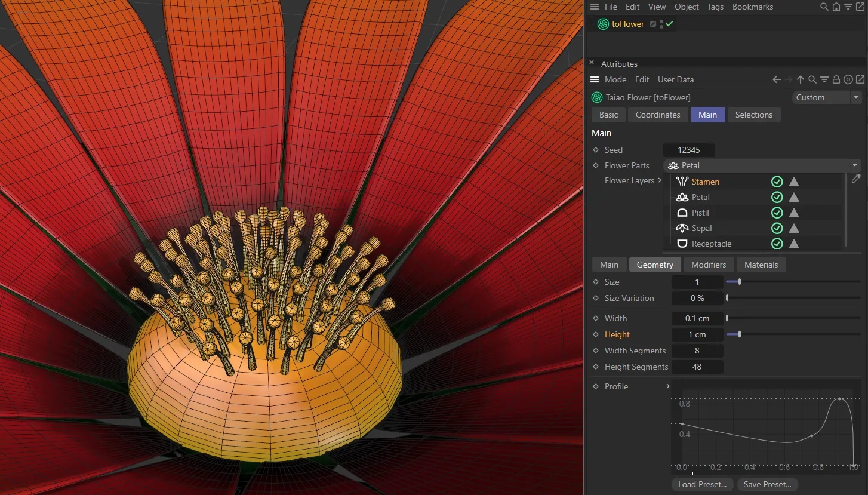868x495 pixels.
Task: Click the green checkmark to disable toFlower generator
Action: [669, 24]
